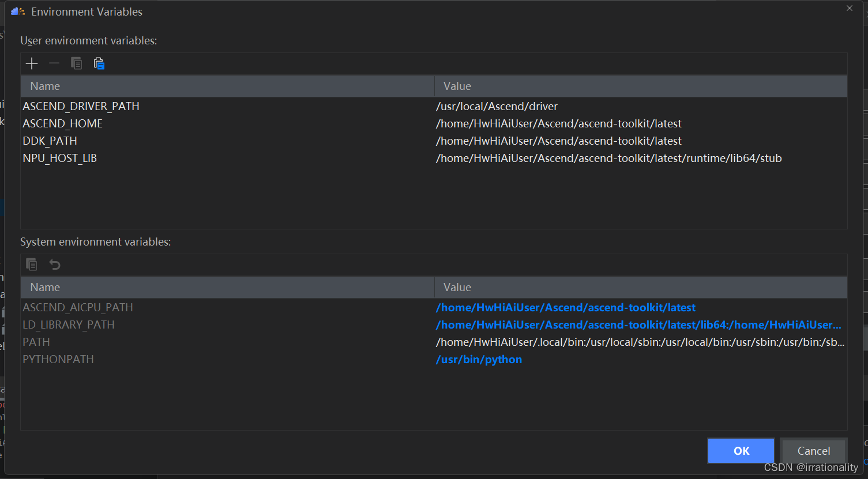The height and width of the screenshot is (479, 868).
Task: Confirm changes with the OK button
Action: [x=741, y=451]
